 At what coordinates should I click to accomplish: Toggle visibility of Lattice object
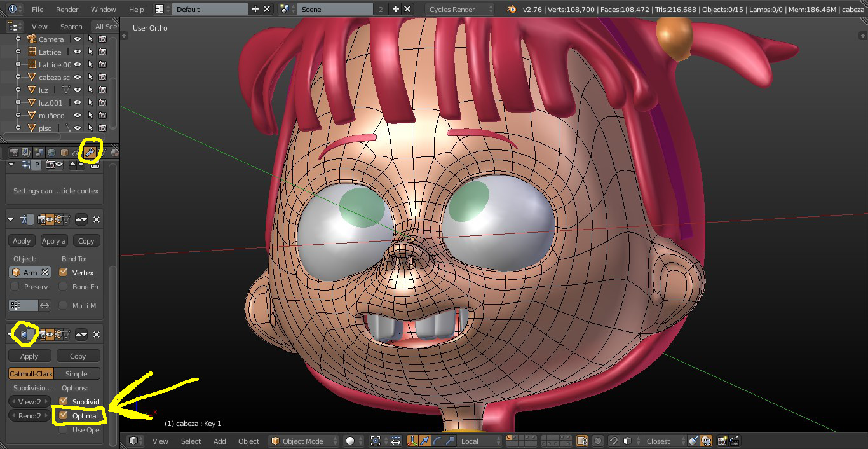click(78, 52)
